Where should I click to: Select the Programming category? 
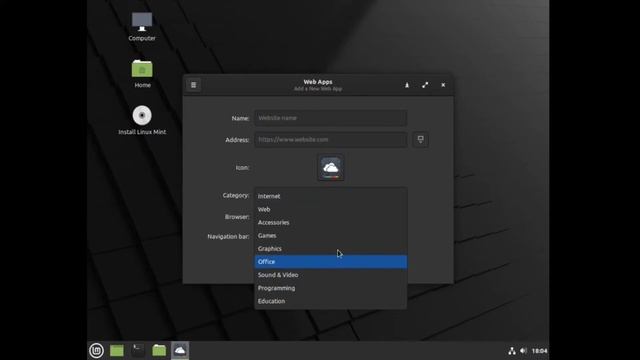click(331, 288)
